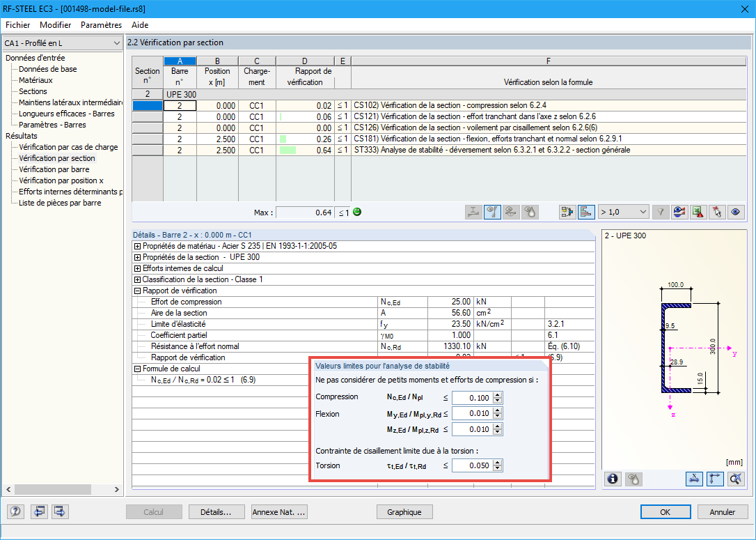Open the Fichier menu
The image size is (756, 540).
click(18, 25)
